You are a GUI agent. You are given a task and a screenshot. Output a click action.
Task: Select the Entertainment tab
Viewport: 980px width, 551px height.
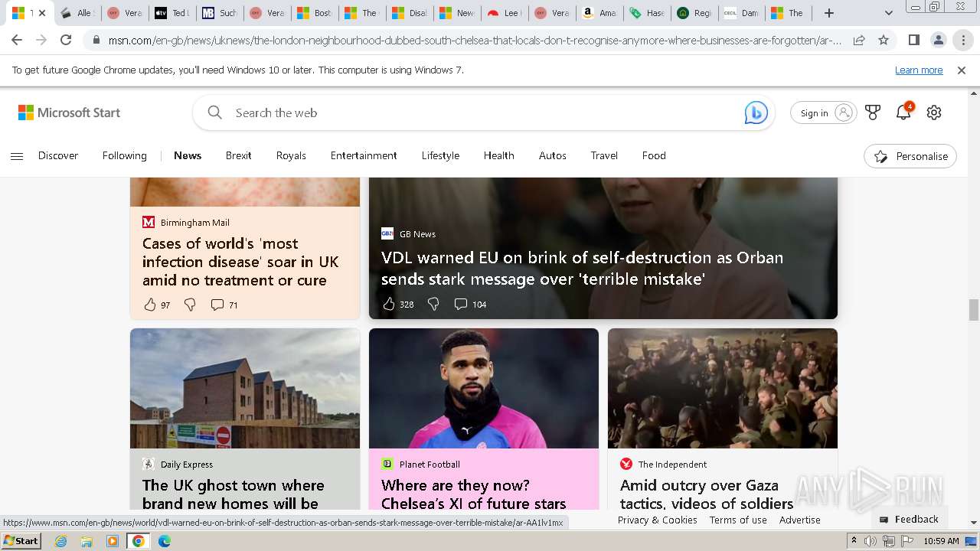click(x=364, y=155)
